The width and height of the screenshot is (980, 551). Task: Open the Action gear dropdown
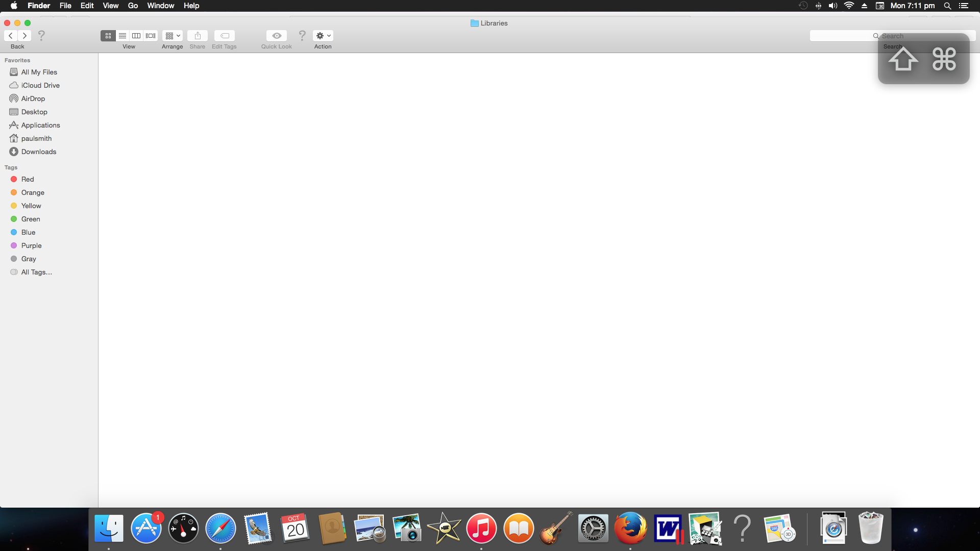[x=323, y=36]
